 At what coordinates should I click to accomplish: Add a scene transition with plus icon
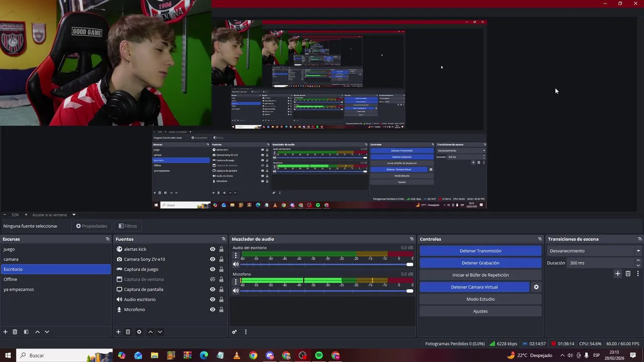(618, 274)
